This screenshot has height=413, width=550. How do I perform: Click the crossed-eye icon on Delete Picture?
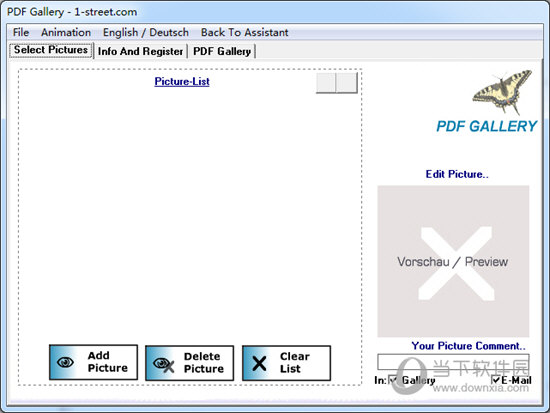[163, 364]
